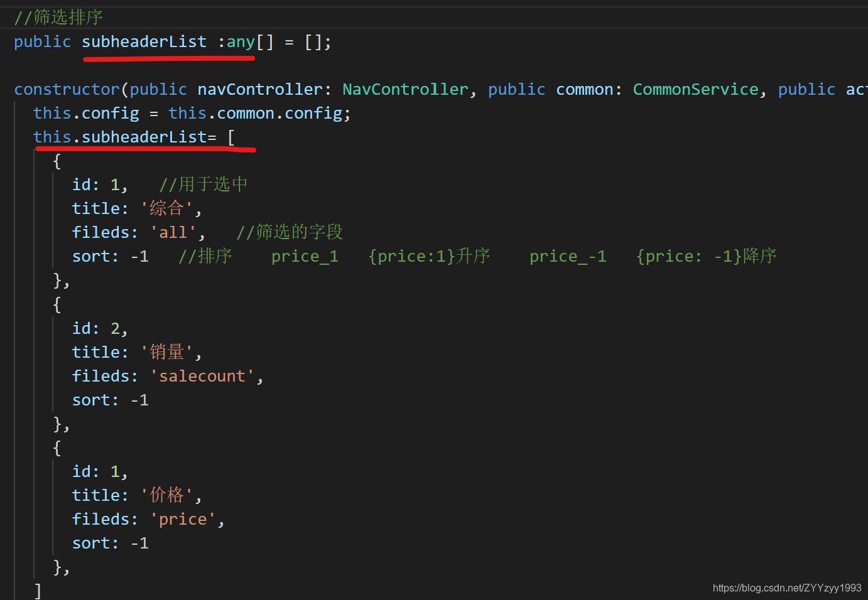Select the any type annotation in green
The width and height of the screenshot is (868, 600).
point(241,41)
